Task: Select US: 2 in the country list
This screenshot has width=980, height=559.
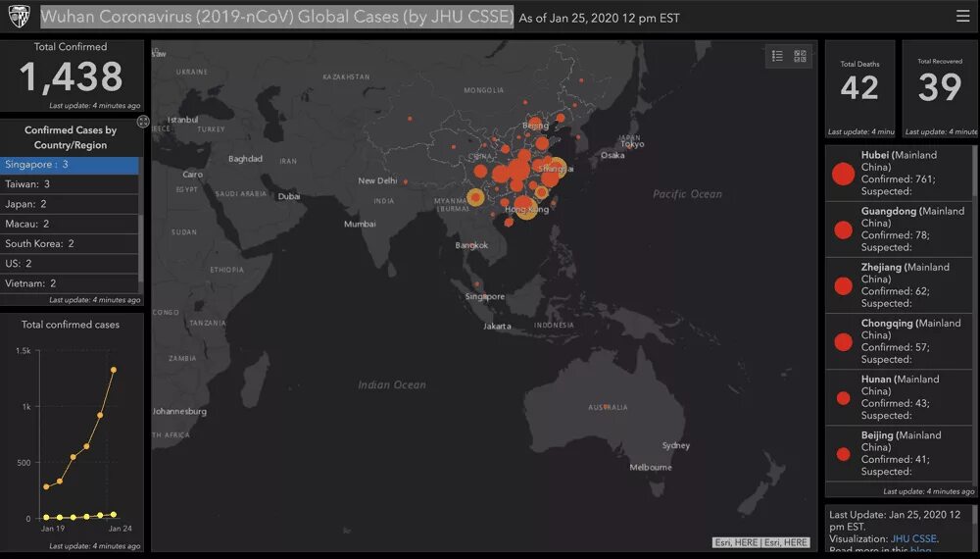Action: (x=70, y=263)
